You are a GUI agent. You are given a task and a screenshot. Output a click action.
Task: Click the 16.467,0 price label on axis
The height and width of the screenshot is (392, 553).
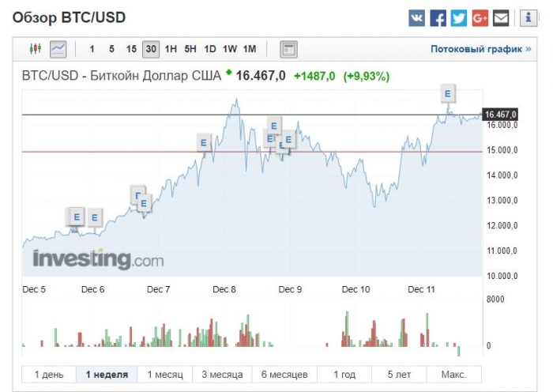pyautogui.click(x=501, y=115)
